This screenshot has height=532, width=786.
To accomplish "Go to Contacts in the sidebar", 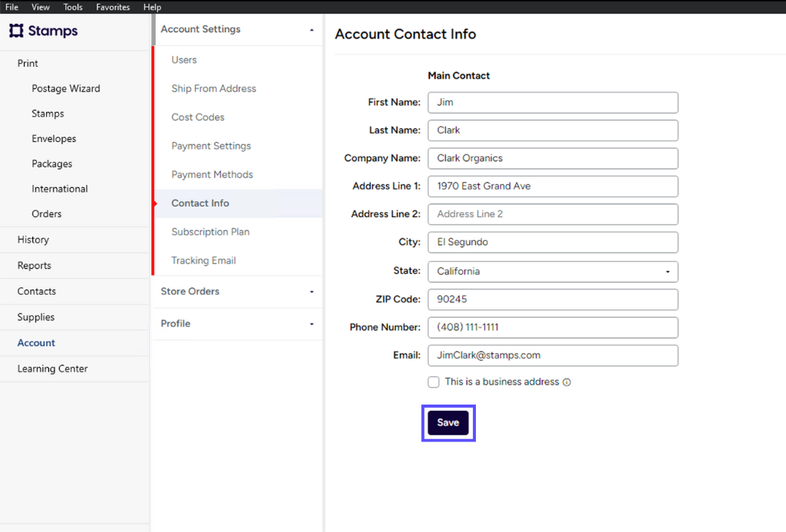I will (x=74, y=291).
